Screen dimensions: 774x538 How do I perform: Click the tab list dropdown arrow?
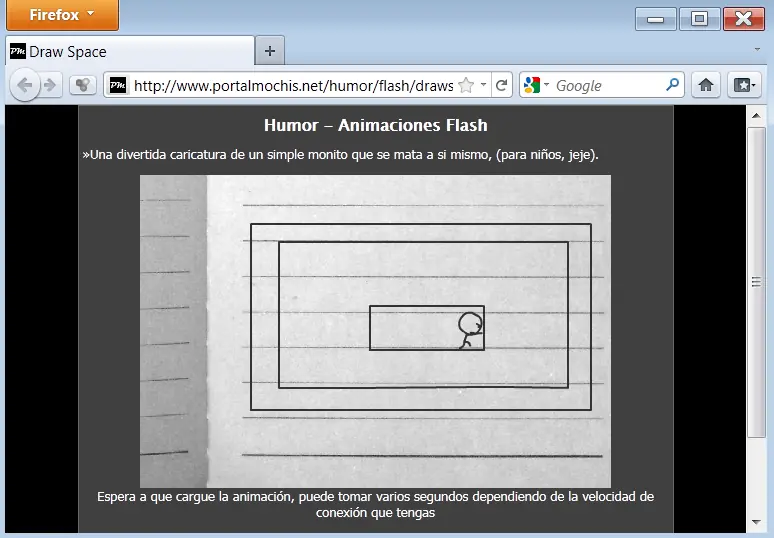point(757,49)
